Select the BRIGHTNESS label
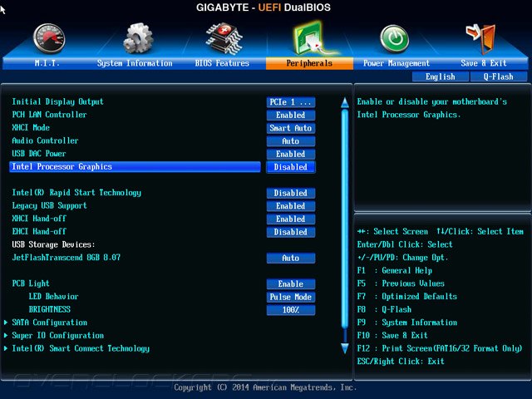Viewport: 532px width, 399px height. click(x=50, y=309)
